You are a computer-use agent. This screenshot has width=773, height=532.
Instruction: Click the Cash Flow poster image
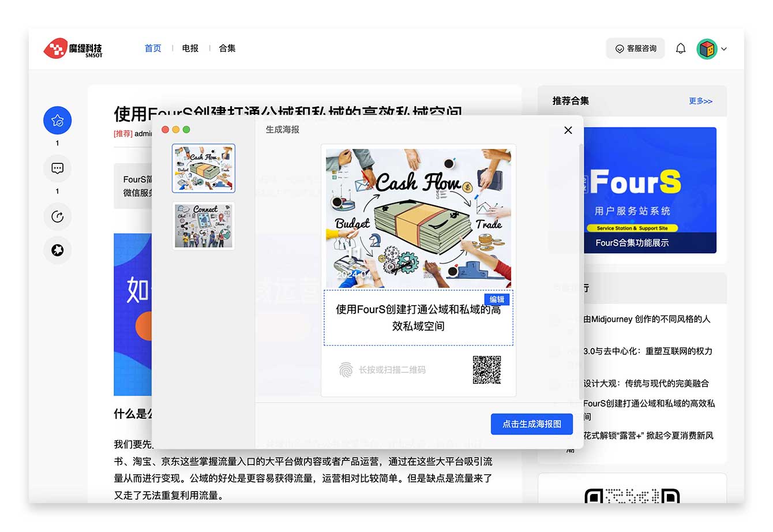click(418, 218)
